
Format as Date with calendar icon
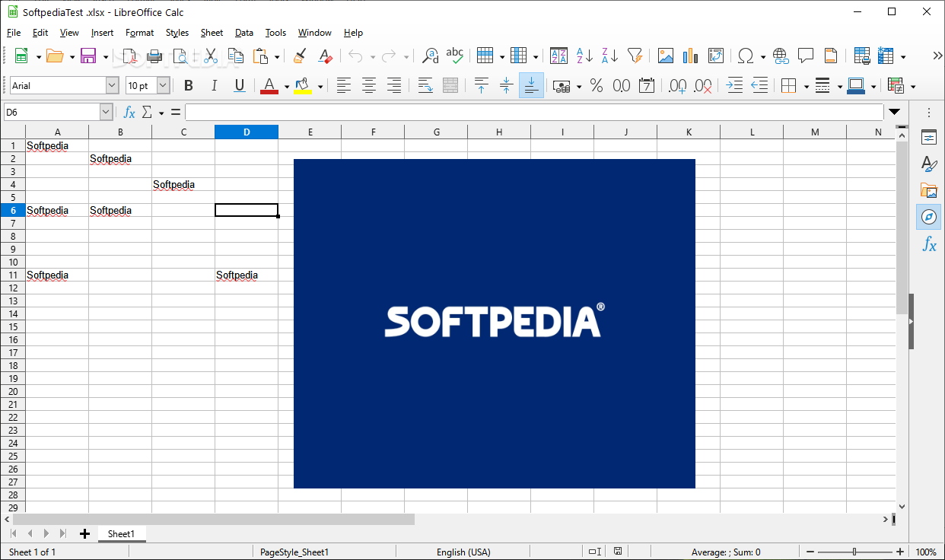[647, 86]
